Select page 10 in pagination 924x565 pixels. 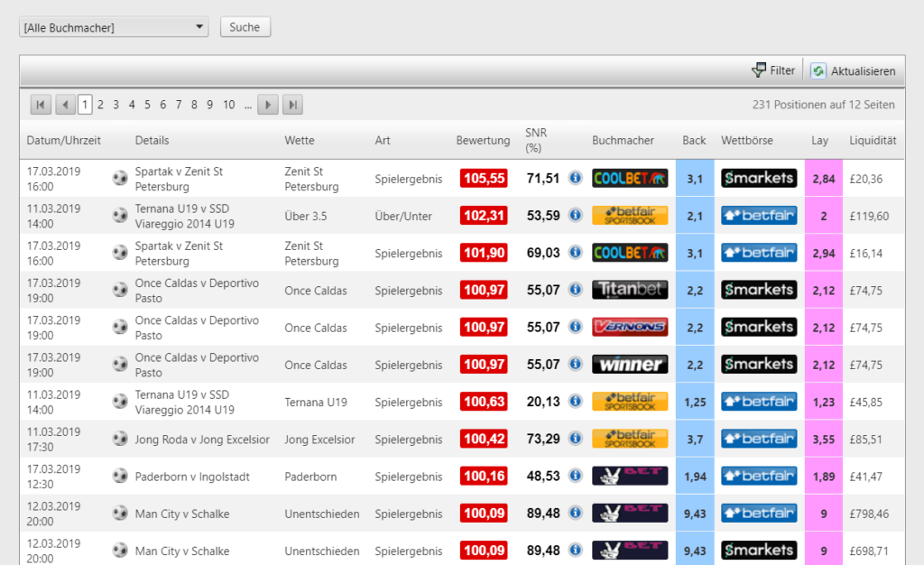[x=228, y=105]
